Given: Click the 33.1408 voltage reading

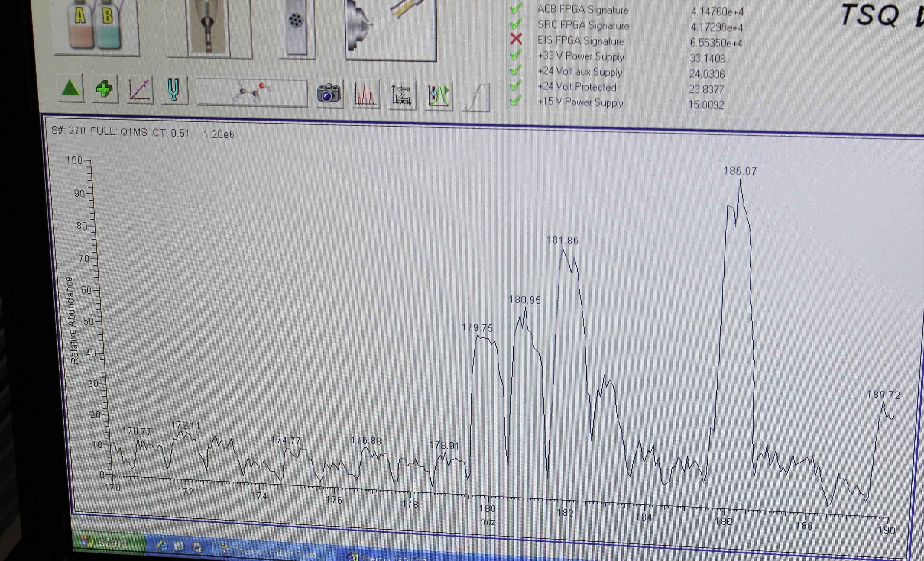Looking at the screenshot, I should [707, 59].
